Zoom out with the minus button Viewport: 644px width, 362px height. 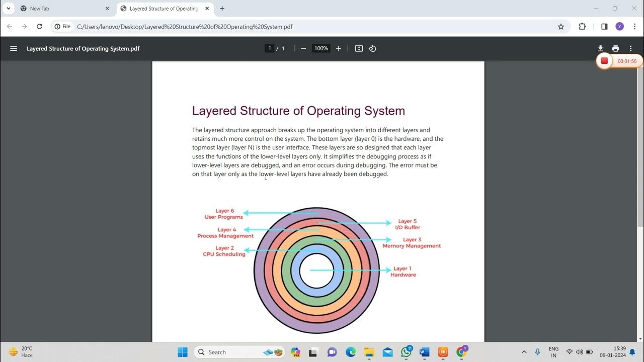[303, 48]
